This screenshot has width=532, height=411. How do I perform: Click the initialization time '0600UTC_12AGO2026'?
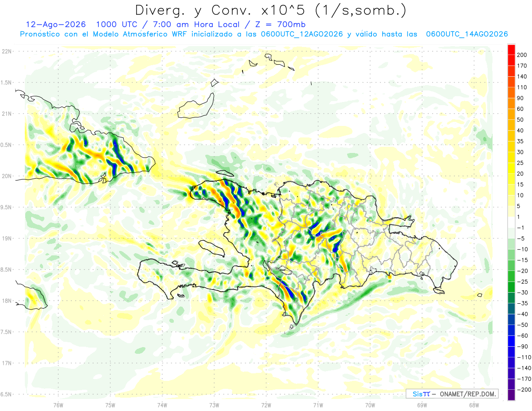point(301,34)
